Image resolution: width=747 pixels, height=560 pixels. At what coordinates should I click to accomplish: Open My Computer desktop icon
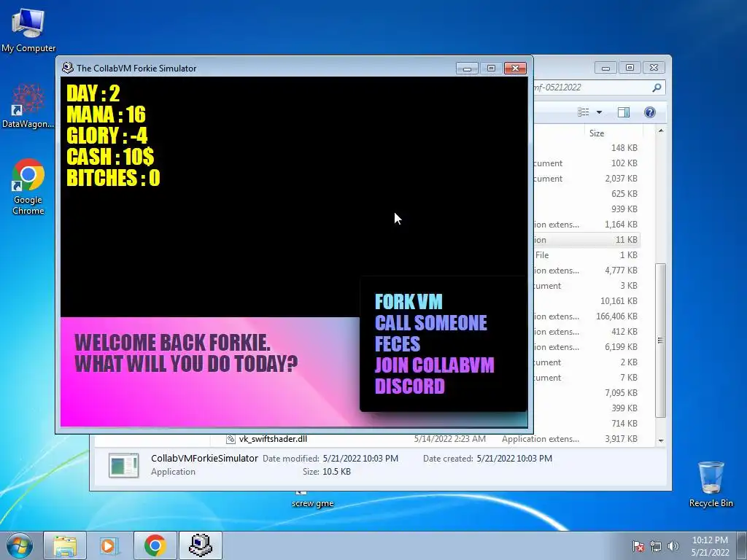tap(28, 31)
